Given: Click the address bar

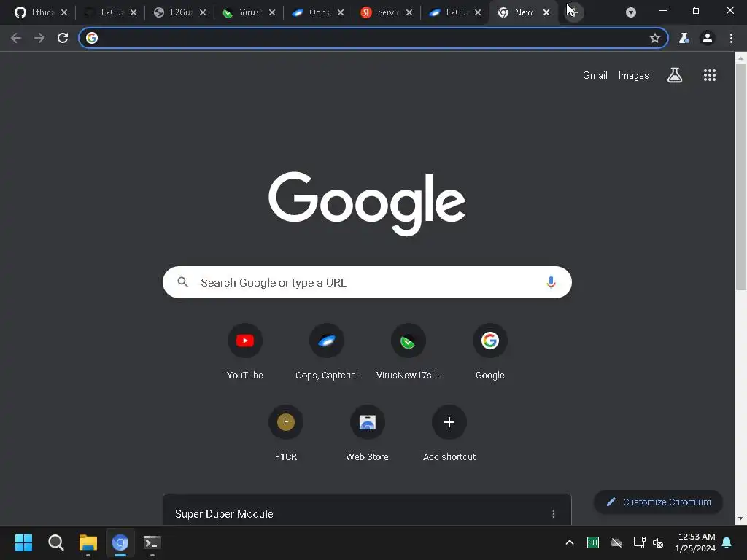Looking at the screenshot, I should coord(373,38).
